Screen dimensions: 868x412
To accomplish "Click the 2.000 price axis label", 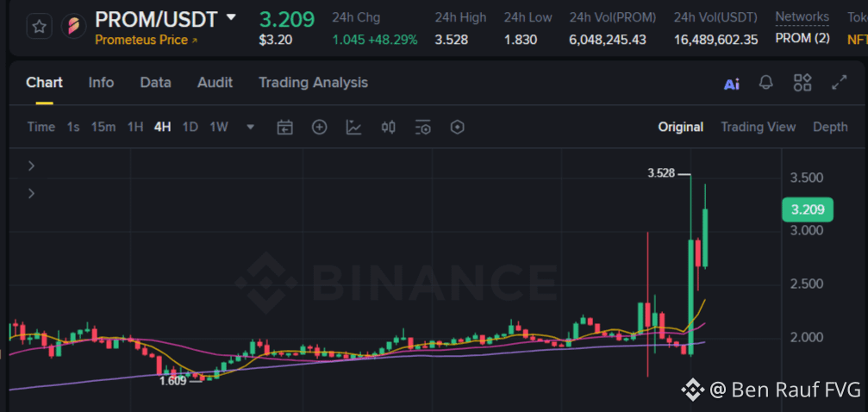I will point(807,337).
